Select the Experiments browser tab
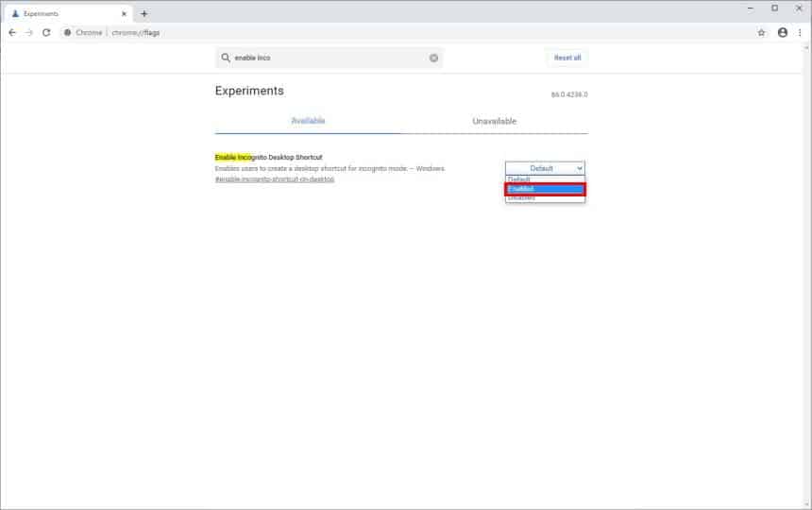Image resolution: width=812 pixels, height=510 pixels. [68, 14]
